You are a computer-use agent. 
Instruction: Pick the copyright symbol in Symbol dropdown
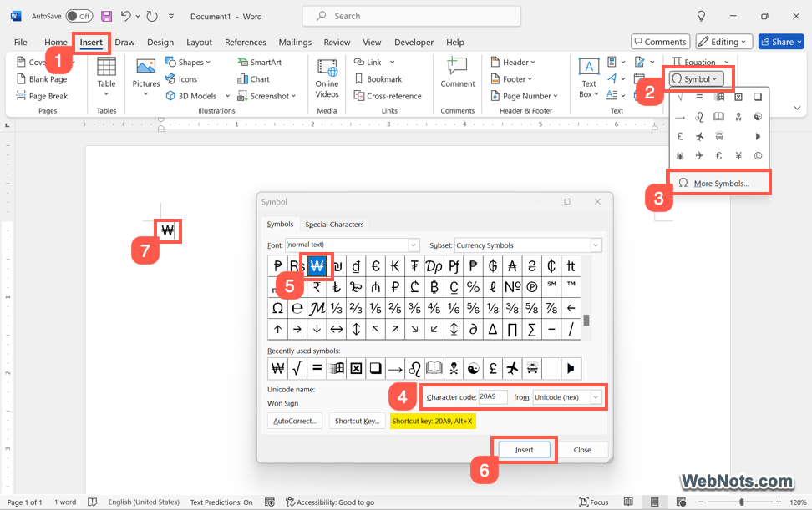pyautogui.click(x=758, y=156)
